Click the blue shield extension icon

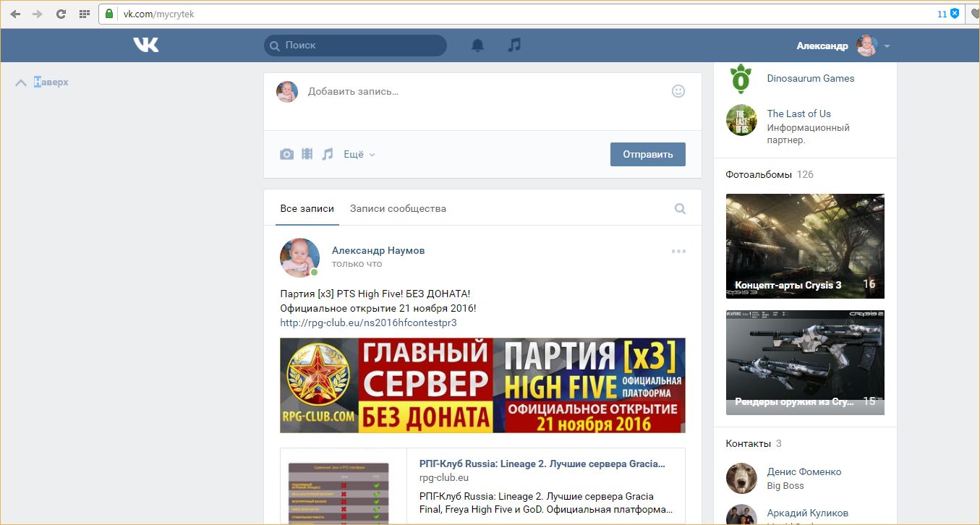[x=955, y=14]
